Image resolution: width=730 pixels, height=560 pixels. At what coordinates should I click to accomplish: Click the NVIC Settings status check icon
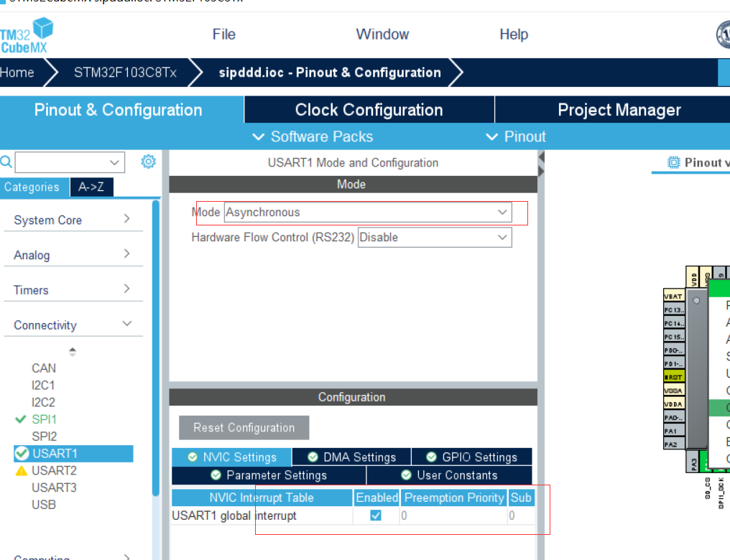(x=193, y=457)
